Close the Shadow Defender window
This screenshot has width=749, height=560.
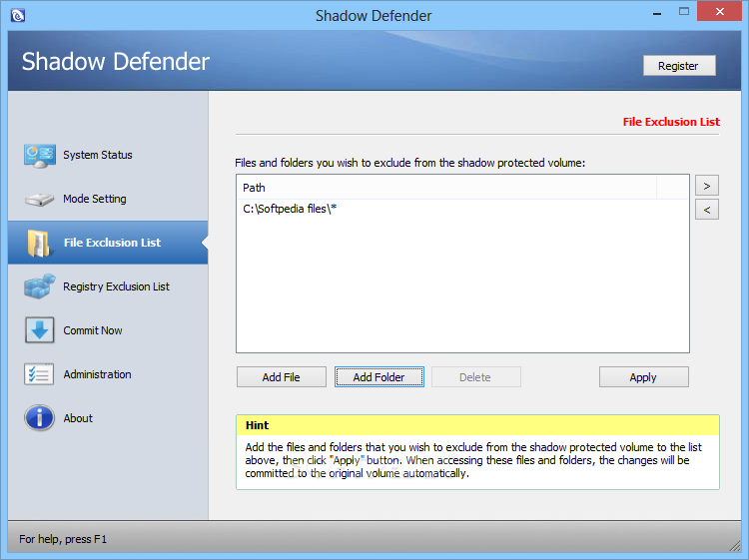pyautogui.click(x=720, y=11)
